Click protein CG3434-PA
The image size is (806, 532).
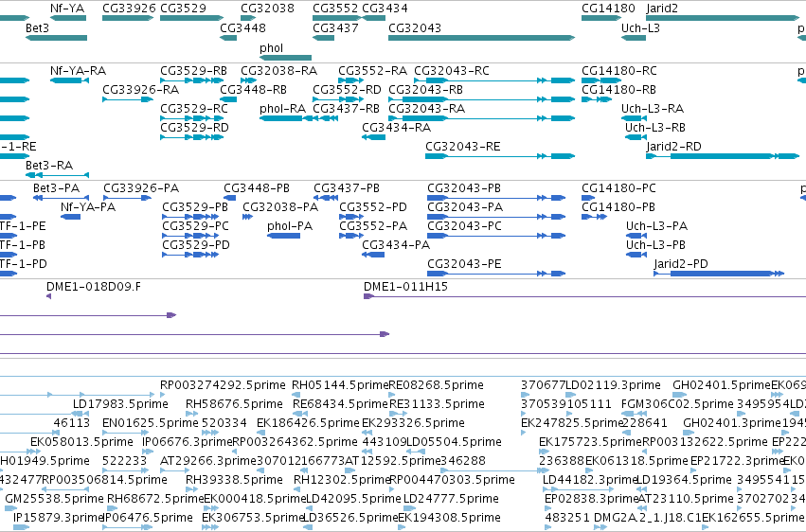(x=396, y=245)
